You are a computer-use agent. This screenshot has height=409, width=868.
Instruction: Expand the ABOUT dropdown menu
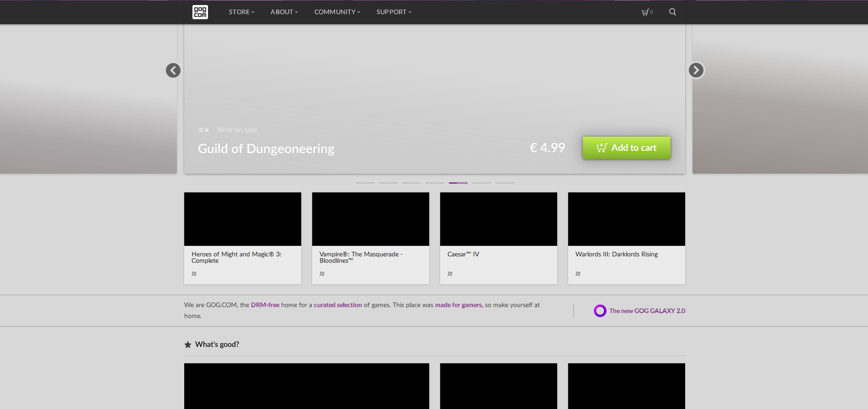coord(284,12)
